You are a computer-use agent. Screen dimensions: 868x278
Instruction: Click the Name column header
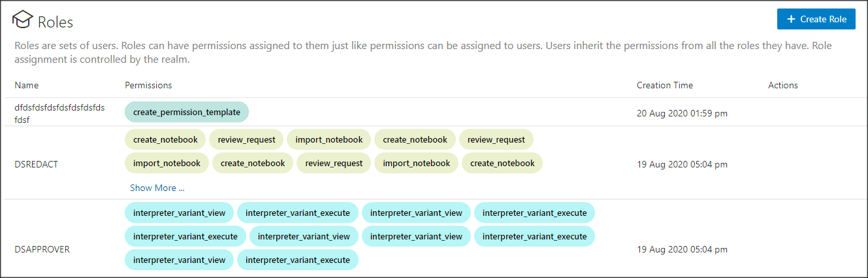coord(27,85)
